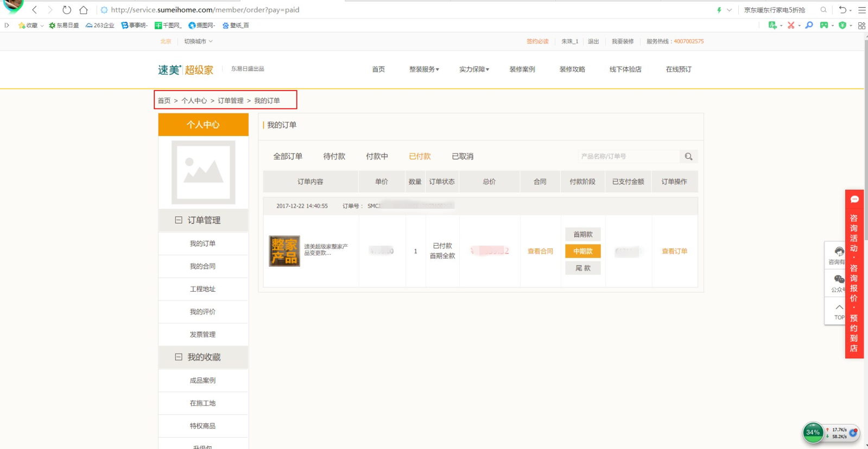Switch to the 待付款 tab
Screen dimensions: 868x449
coord(334,156)
